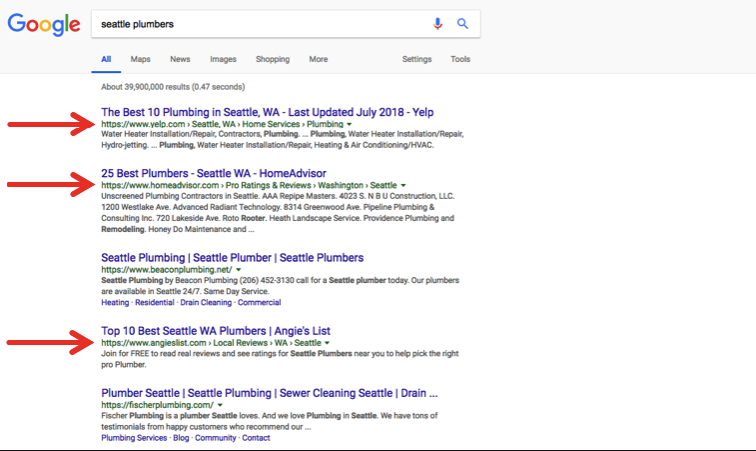Open the Beacon Plumbing Seattle result title
Image resolution: width=756 pixels, height=451 pixels.
tap(232, 257)
